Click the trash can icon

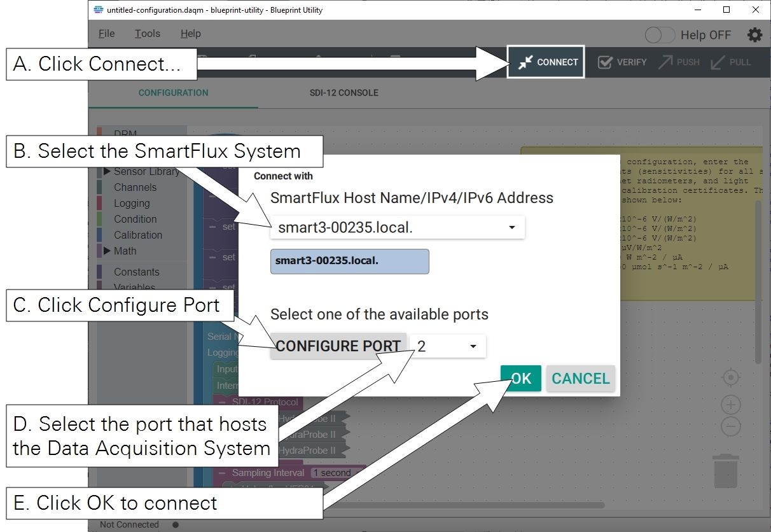(x=726, y=472)
